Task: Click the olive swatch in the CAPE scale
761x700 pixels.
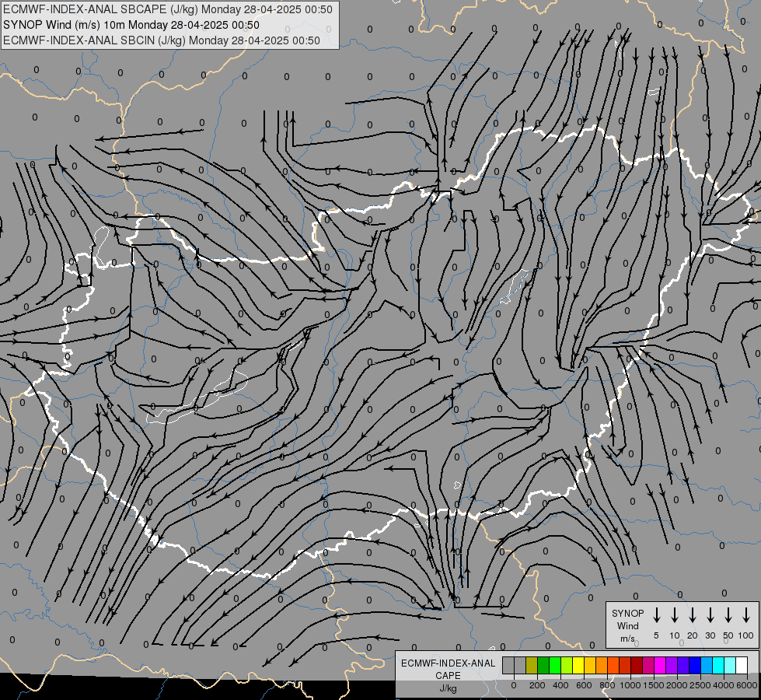Action: pos(532,665)
